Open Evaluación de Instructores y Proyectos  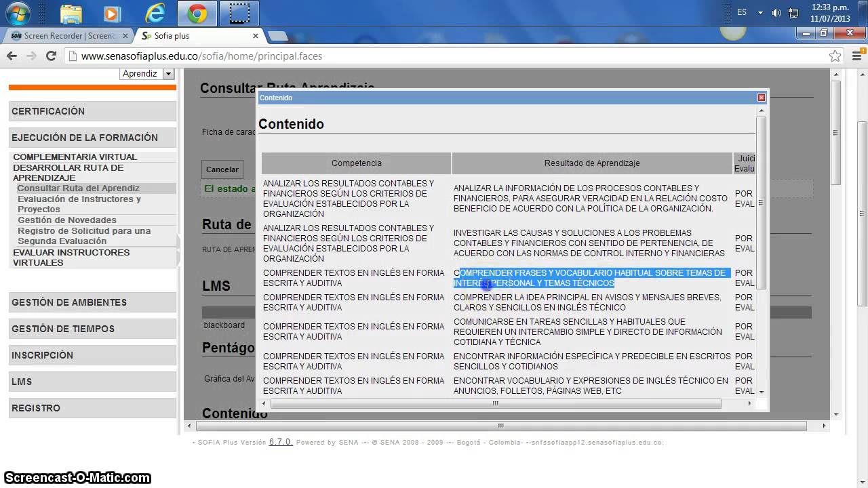79,204
